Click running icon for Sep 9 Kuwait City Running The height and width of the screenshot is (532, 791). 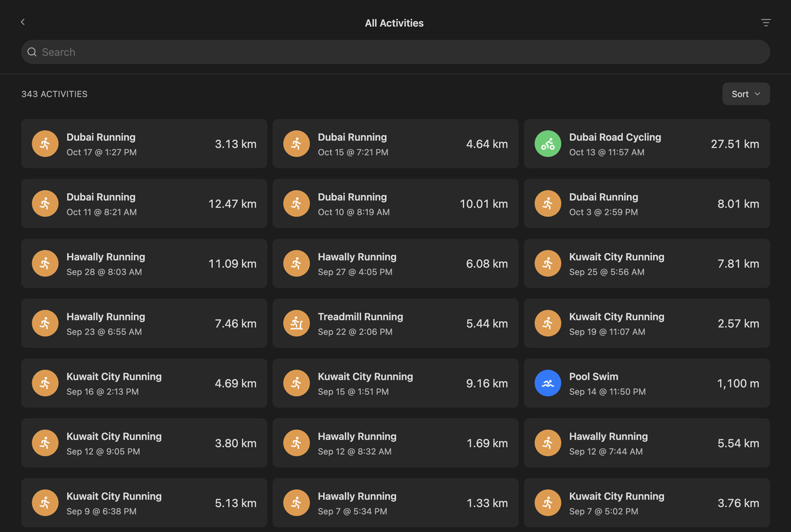(45, 503)
